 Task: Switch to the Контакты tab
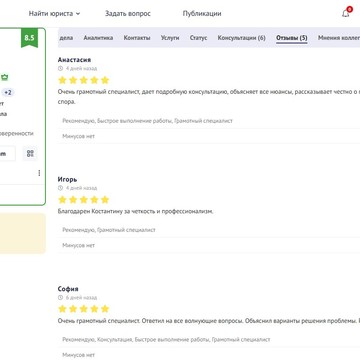[137, 38]
